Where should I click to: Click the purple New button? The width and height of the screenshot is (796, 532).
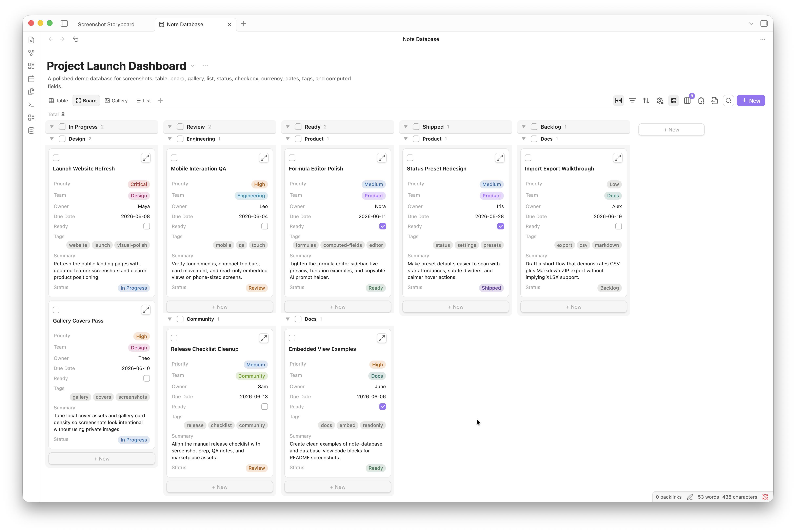pos(751,101)
